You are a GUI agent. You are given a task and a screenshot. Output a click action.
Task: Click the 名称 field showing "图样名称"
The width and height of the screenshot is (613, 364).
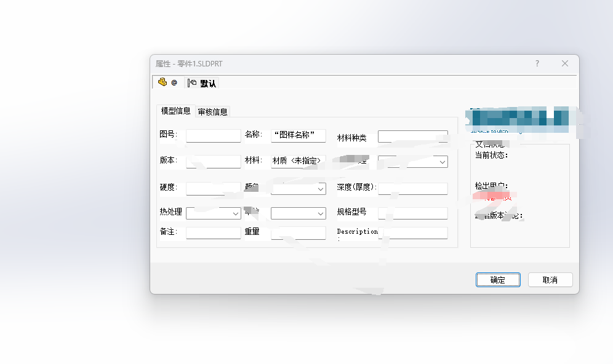point(298,136)
